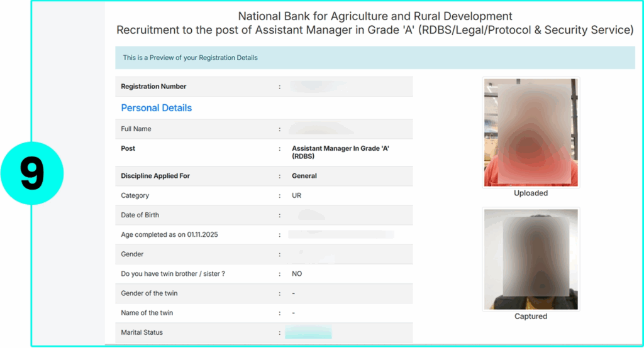
Task: Select "Assistant Manager In Grade 'A' (RDBS)" value
Action: click(340, 152)
